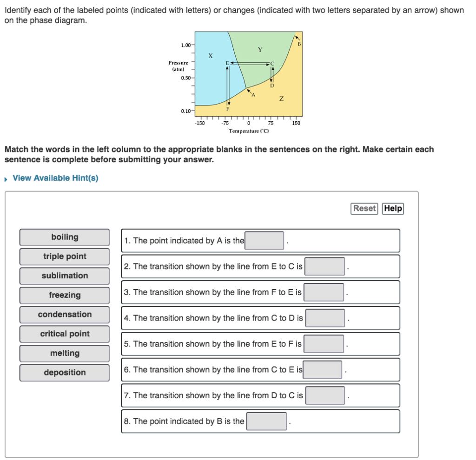476x460 pixels.
Task: Click the answer blank for point A
Action: [264, 240]
